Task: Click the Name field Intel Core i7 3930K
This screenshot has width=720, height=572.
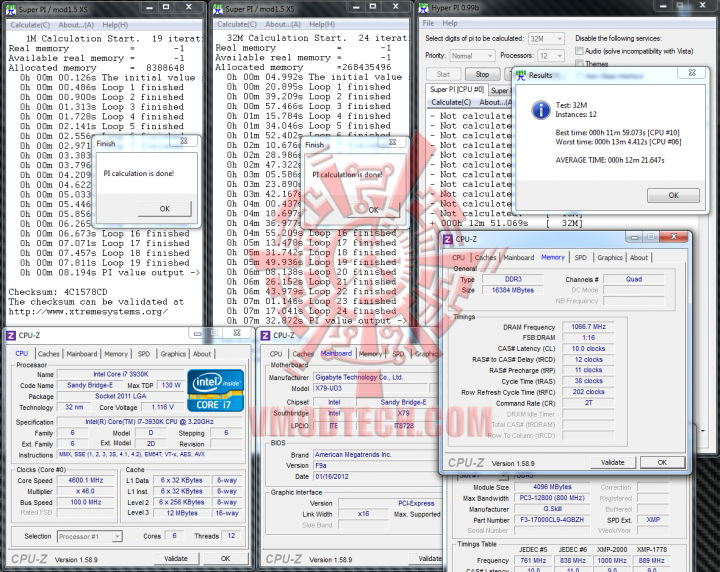Action: pos(120,374)
